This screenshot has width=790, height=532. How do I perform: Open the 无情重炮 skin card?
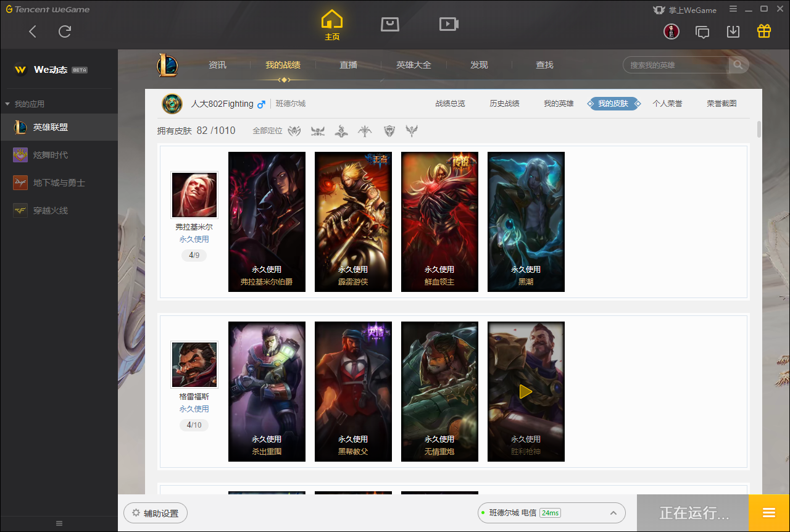(439, 391)
